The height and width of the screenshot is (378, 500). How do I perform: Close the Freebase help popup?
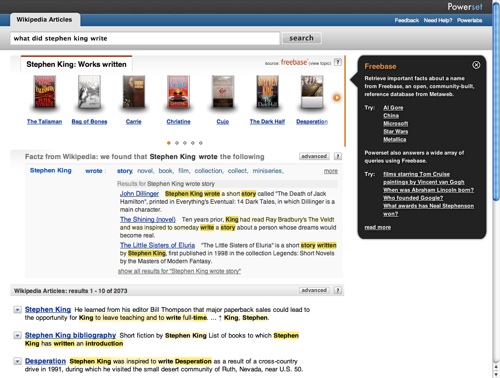point(476,65)
